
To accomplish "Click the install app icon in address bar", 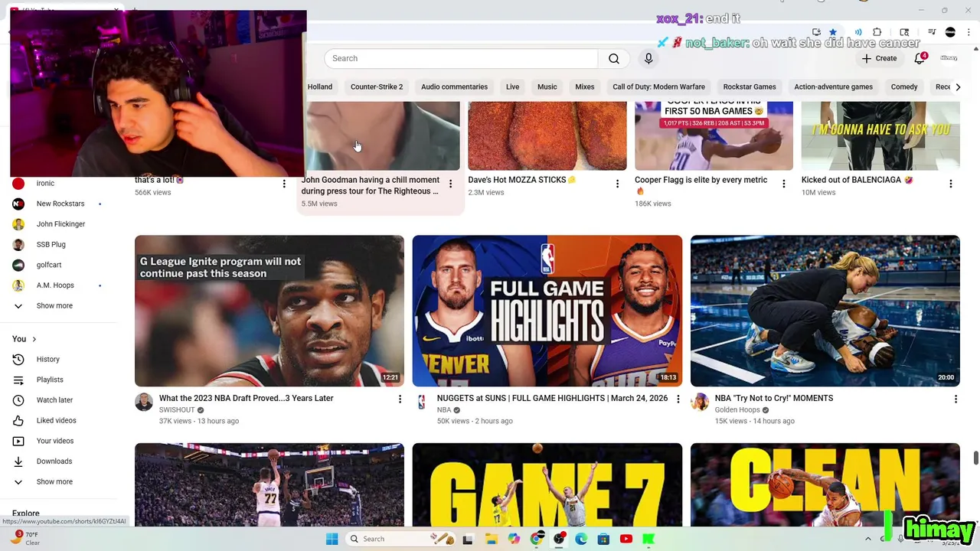I will tap(816, 32).
